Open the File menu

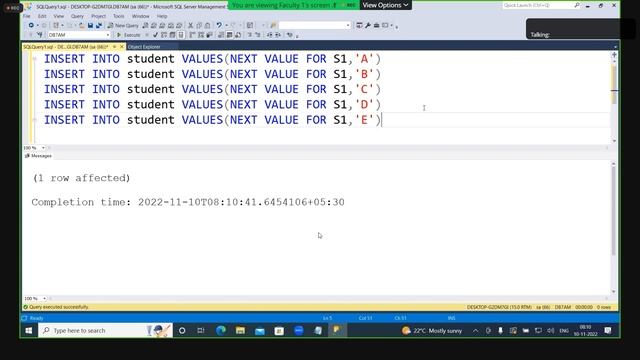(x=27, y=16)
